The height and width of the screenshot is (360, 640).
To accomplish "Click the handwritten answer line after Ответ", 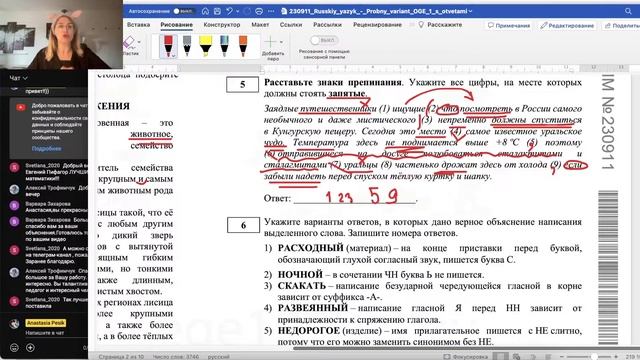I will (x=354, y=198).
